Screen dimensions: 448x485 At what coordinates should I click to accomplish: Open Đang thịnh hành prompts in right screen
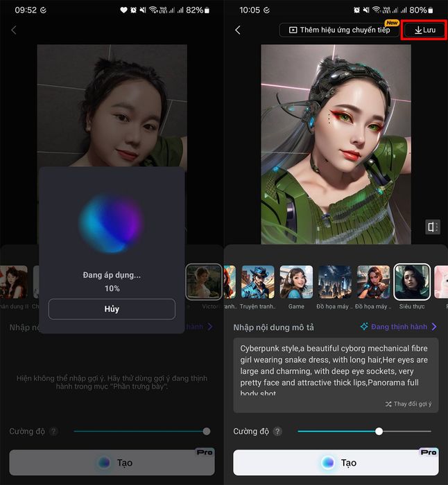(x=399, y=326)
